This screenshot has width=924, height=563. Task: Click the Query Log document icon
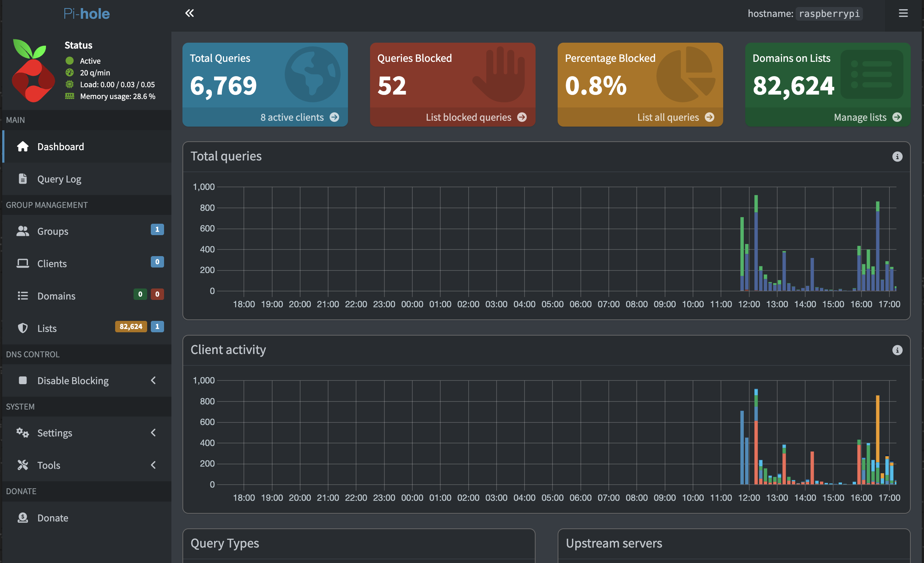22,178
